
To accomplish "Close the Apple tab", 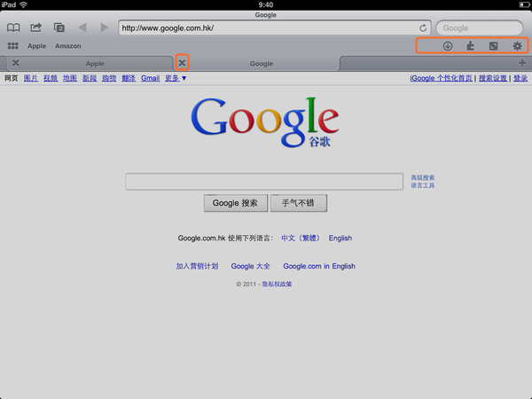I will [x=16, y=63].
